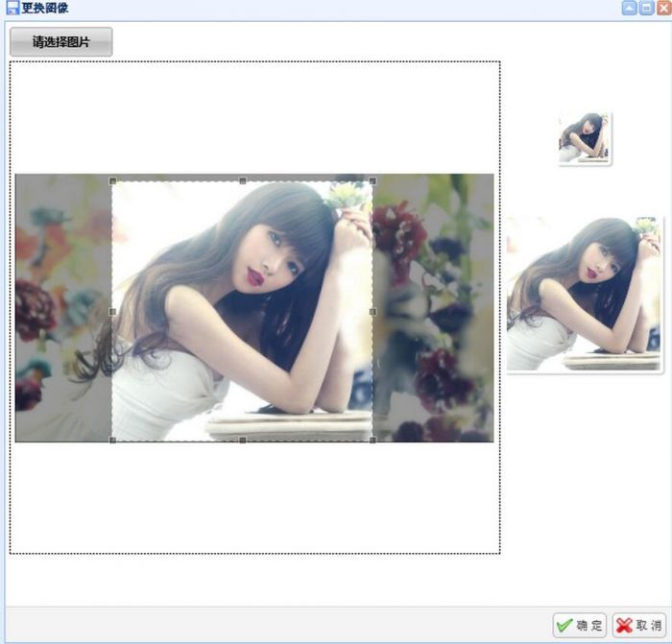This screenshot has width=672, height=644.
Task: Click the dimmed image area right of the crop box
Action: 433,307
